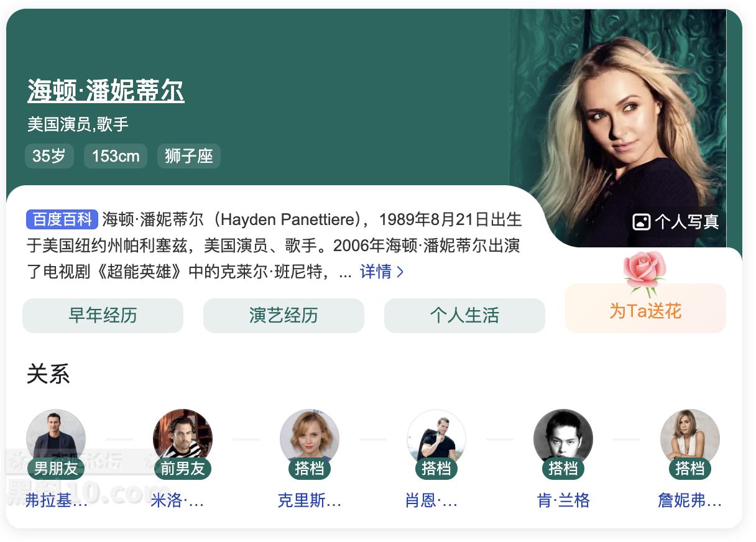
Task: Open the 个人生活 section
Action: pos(464,316)
